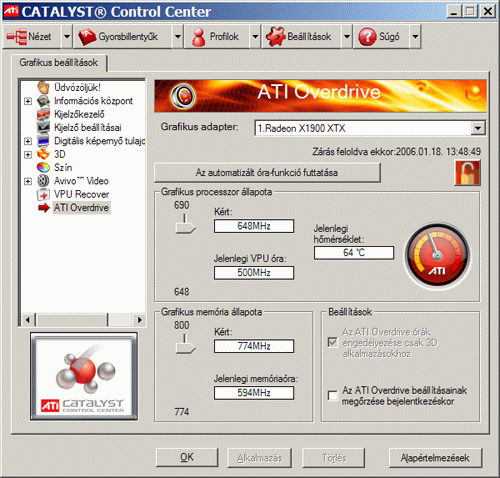Click the requested 648MHz GPU clock field
The image size is (500, 478).
coord(254,226)
